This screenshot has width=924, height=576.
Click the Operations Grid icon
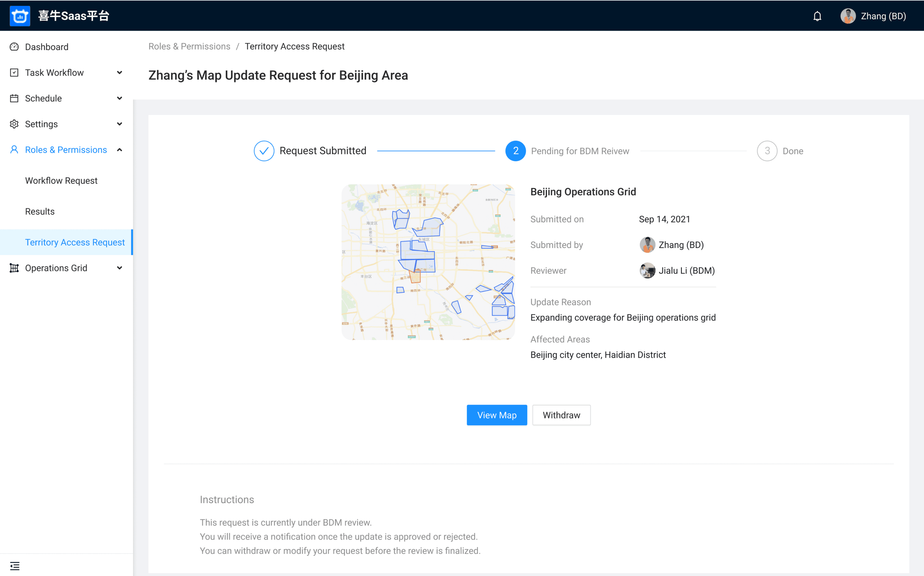(14, 268)
